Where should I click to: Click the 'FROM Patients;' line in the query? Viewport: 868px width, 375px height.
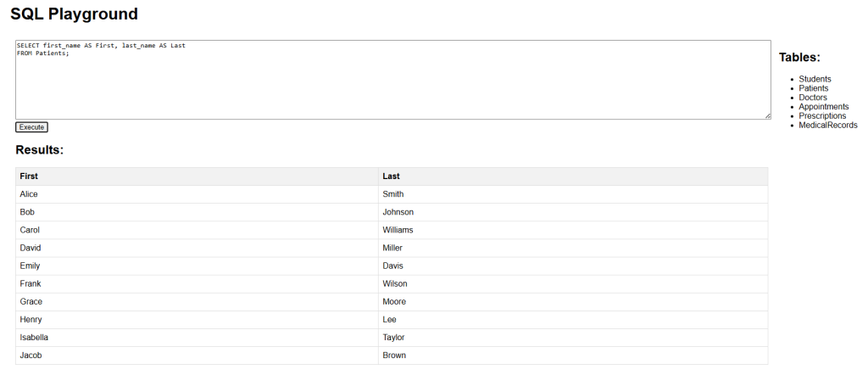tap(43, 53)
